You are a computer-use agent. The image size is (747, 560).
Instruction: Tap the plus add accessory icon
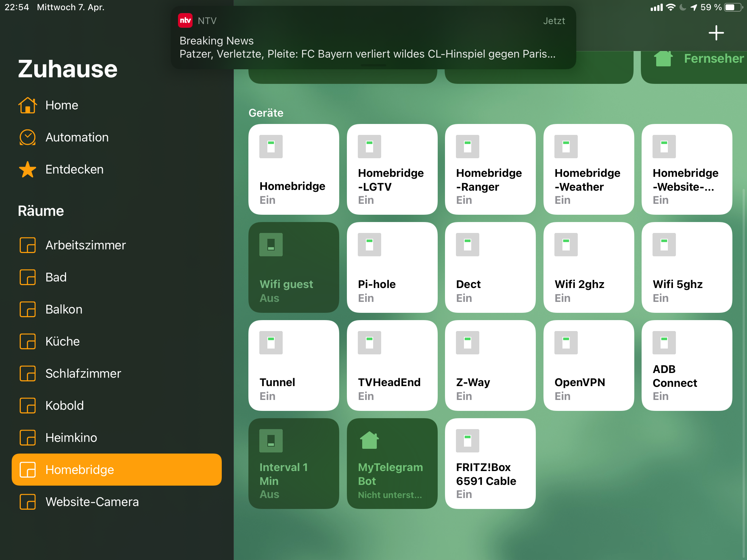(x=716, y=33)
